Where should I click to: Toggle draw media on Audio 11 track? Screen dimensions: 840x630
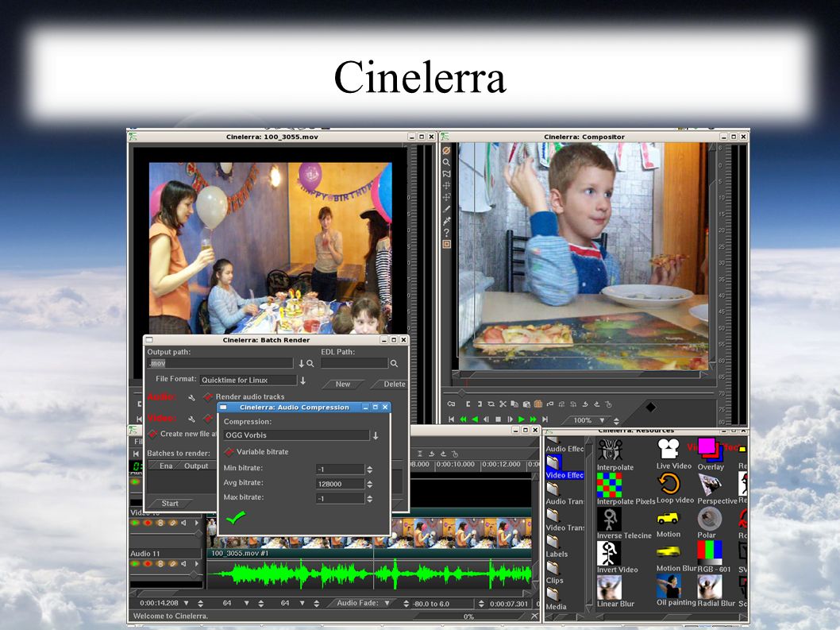172,563
